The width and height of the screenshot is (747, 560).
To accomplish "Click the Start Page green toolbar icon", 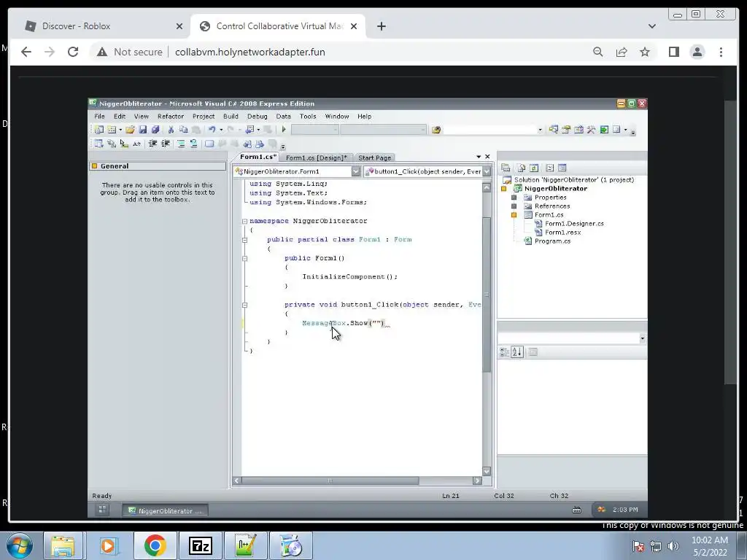I will click(x=604, y=130).
